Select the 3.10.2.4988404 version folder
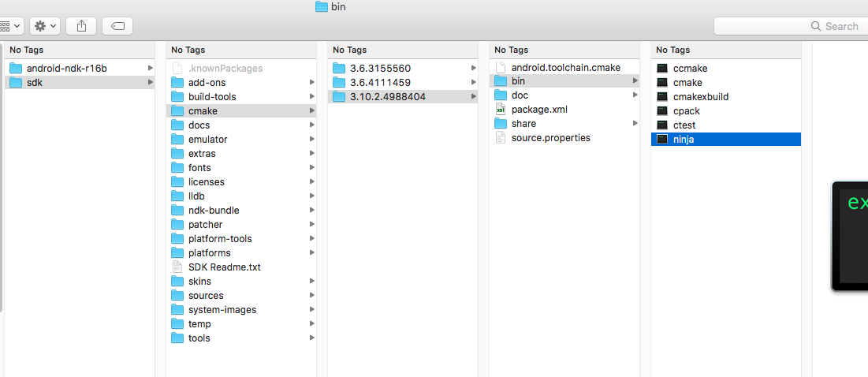The height and width of the screenshot is (377, 868). point(402,97)
